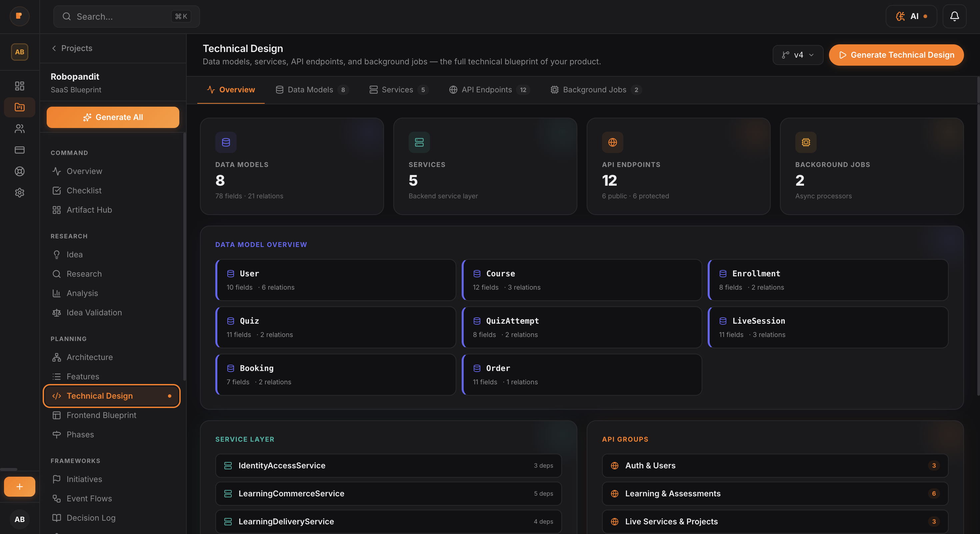Select the Projects folder icon in left rail
Image resolution: width=980 pixels, height=534 pixels.
19,107
